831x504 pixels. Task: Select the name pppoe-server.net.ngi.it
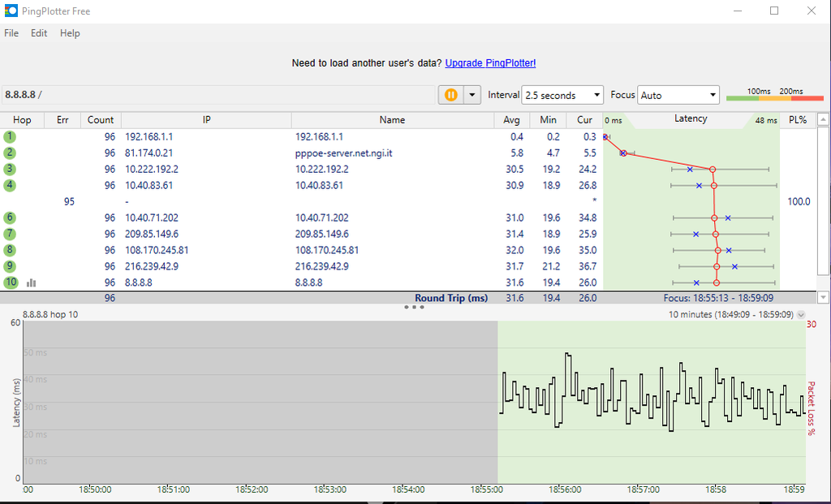point(343,153)
